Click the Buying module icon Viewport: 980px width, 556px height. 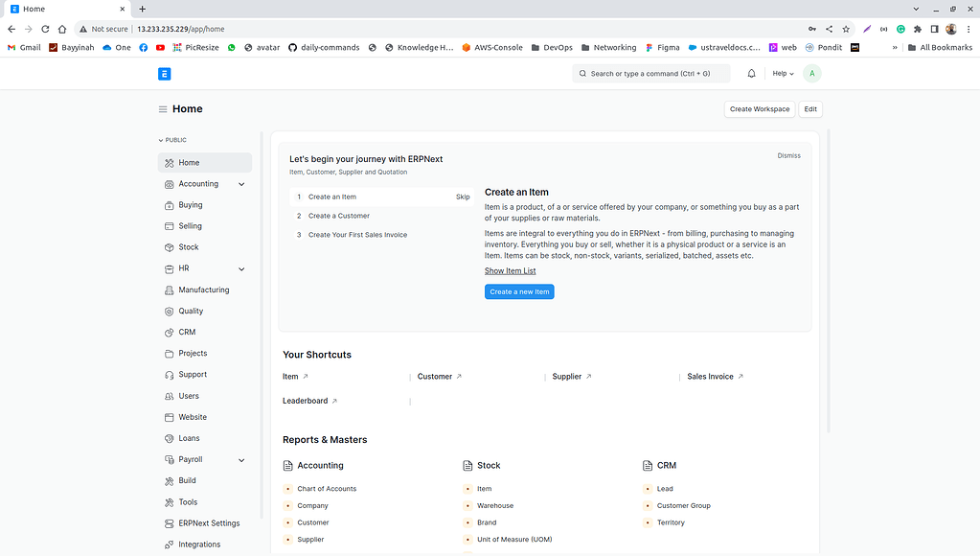pyautogui.click(x=168, y=204)
